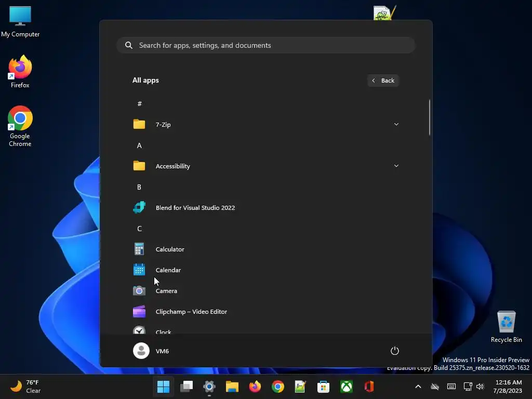Click the Start button on taskbar
532x399 pixels.
(x=163, y=387)
